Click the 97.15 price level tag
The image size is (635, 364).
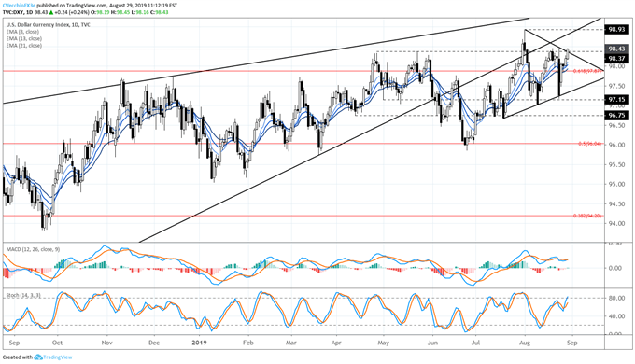(x=616, y=99)
